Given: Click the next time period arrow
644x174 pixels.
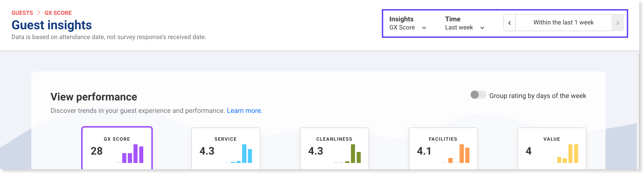Looking at the screenshot, I should (x=617, y=23).
